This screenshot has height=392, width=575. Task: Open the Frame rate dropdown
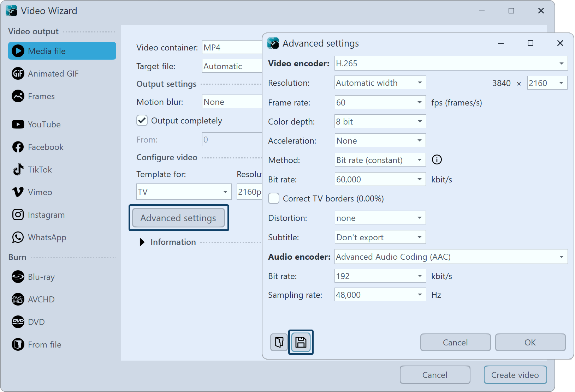380,103
